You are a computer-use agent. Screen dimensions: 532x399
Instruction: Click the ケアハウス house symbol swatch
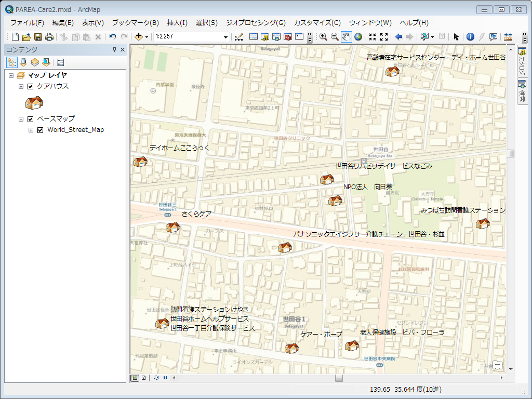click(x=34, y=102)
